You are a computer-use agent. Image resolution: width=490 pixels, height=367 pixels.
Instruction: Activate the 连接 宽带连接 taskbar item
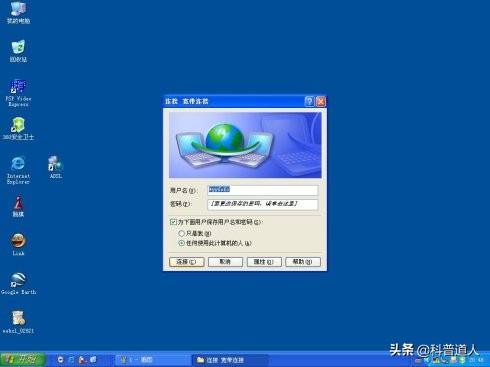click(x=230, y=360)
